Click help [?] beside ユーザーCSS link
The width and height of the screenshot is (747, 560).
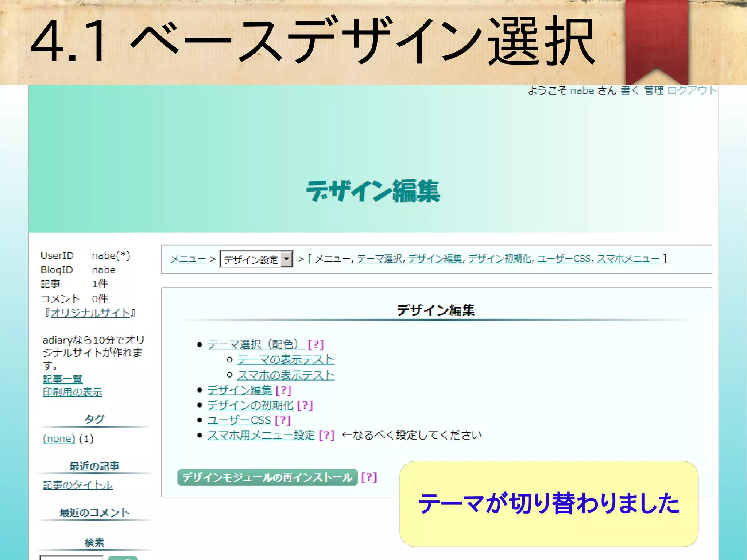coord(283,420)
